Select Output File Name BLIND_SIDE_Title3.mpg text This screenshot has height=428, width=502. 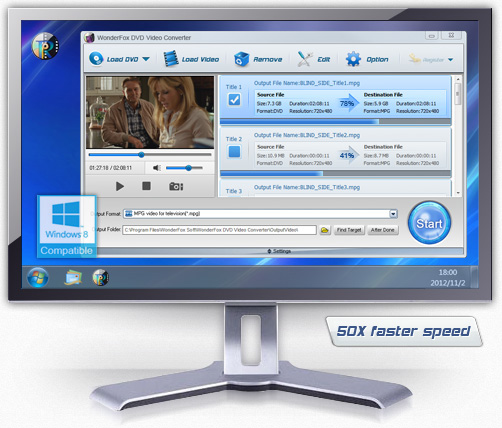coord(307,187)
